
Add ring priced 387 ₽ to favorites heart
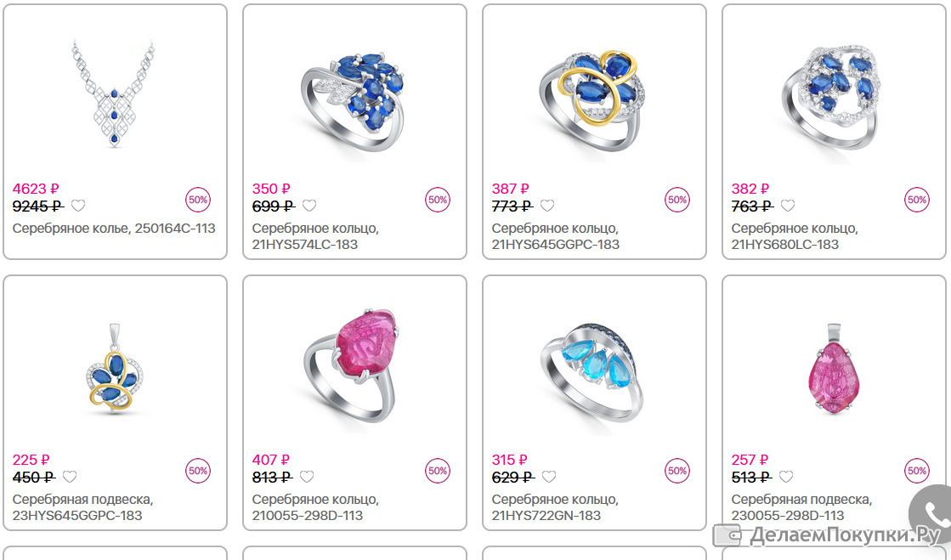tap(547, 206)
